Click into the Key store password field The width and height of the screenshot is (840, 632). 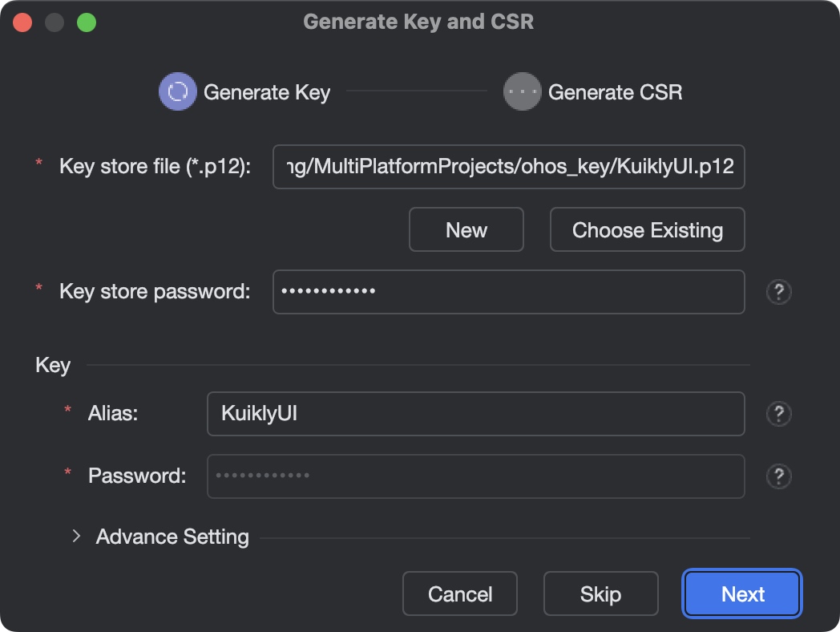(508, 292)
